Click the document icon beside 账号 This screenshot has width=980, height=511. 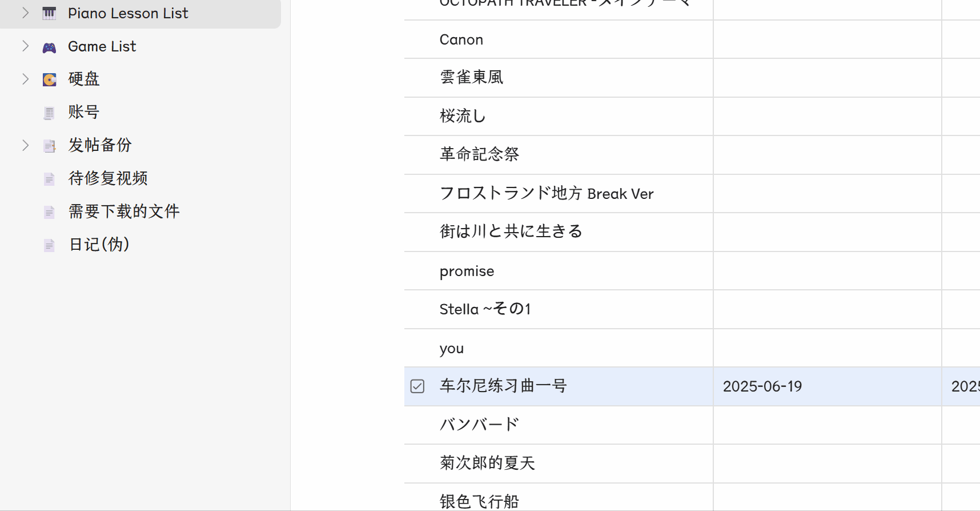click(x=50, y=113)
